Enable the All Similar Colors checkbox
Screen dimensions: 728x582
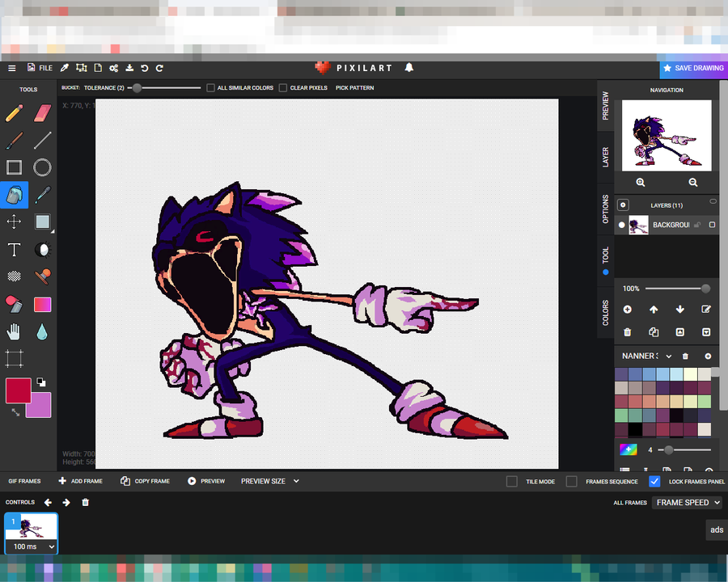click(x=210, y=88)
